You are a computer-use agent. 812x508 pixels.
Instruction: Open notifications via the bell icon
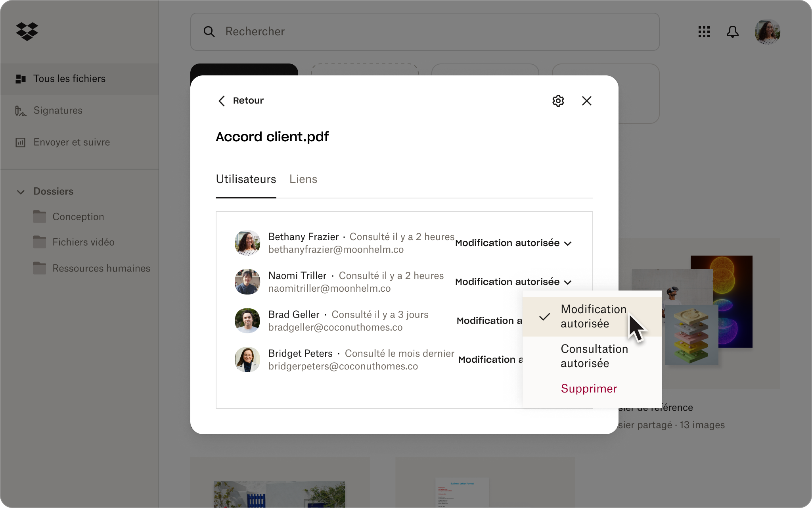(x=733, y=32)
